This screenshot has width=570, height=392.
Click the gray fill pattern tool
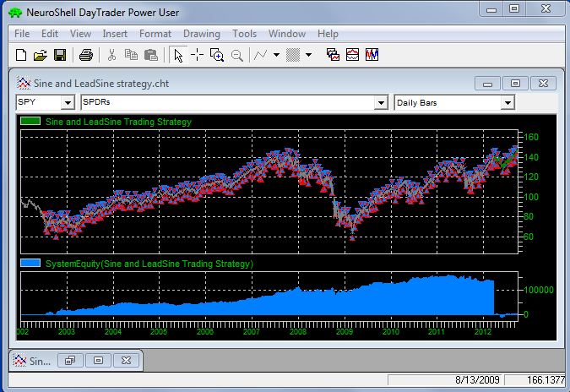click(x=293, y=55)
